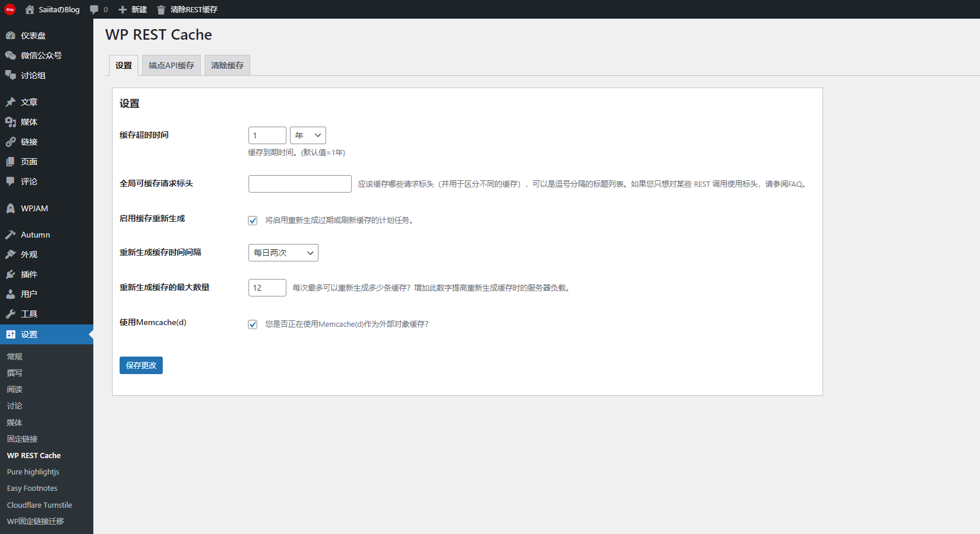Uncheck the 使用Memcache(d) option
The height and width of the screenshot is (534, 980).
(x=252, y=324)
